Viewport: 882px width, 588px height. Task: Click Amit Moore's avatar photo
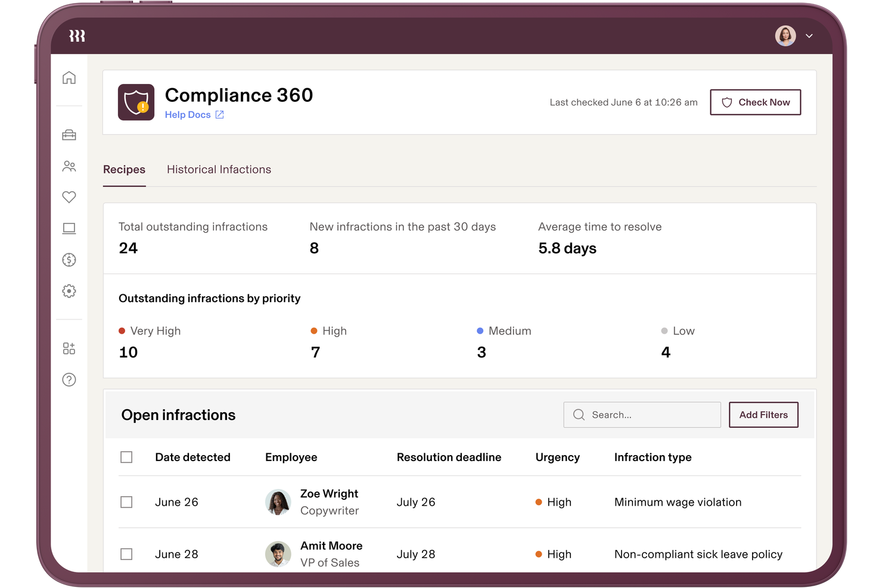coord(278,554)
